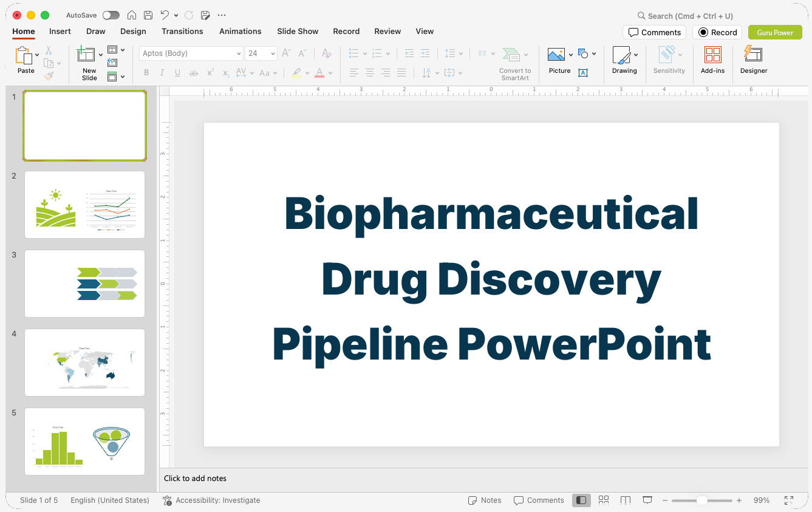Click the greyed Redo arrow icon

click(x=189, y=15)
